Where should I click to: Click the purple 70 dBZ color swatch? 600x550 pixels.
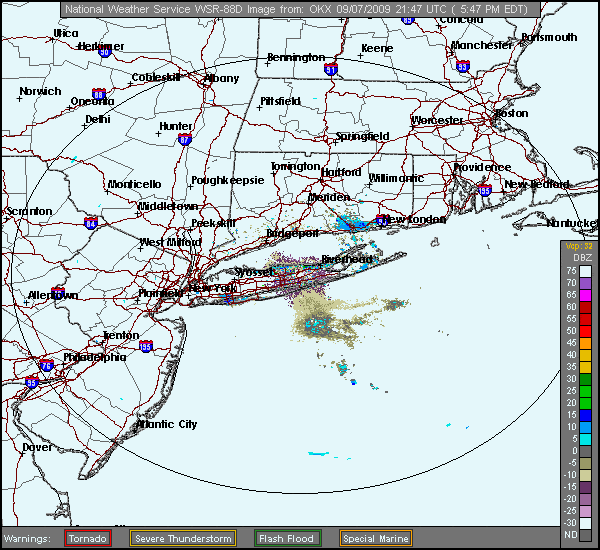(x=585, y=283)
